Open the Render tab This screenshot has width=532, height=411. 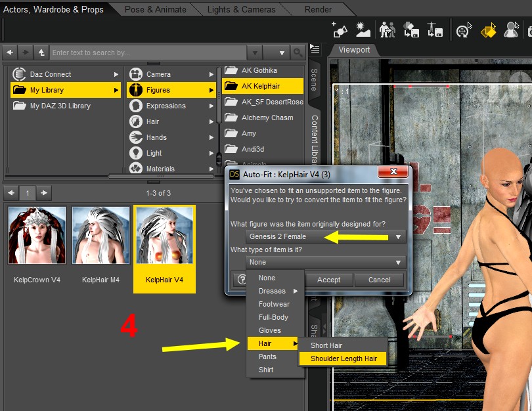coord(318,9)
